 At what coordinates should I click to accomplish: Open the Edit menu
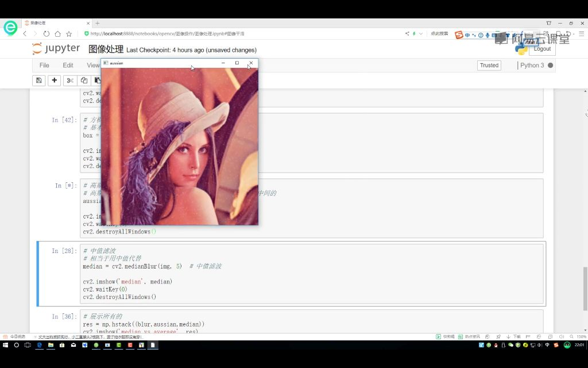click(x=68, y=66)
